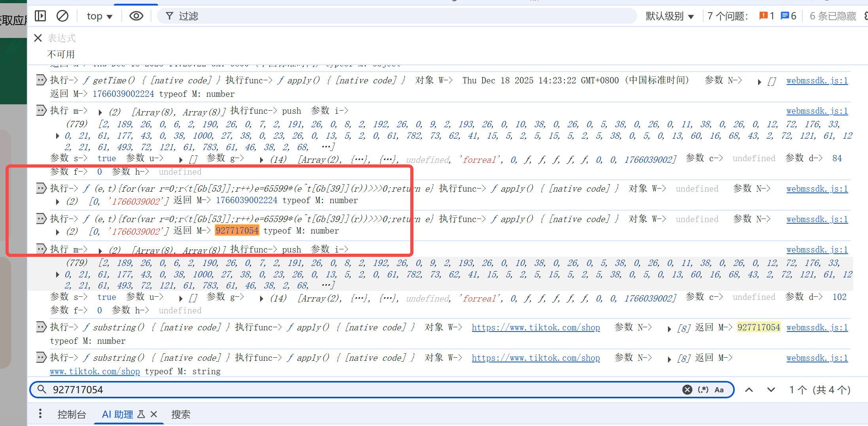Go to next search result arrow
Screen dimensions: 868x426
tap(771, 390)
